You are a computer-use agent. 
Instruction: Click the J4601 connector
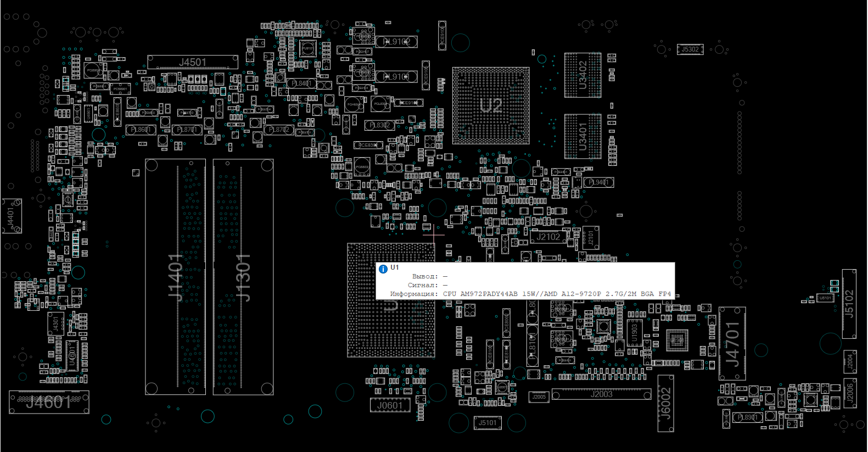click(49, 403)
